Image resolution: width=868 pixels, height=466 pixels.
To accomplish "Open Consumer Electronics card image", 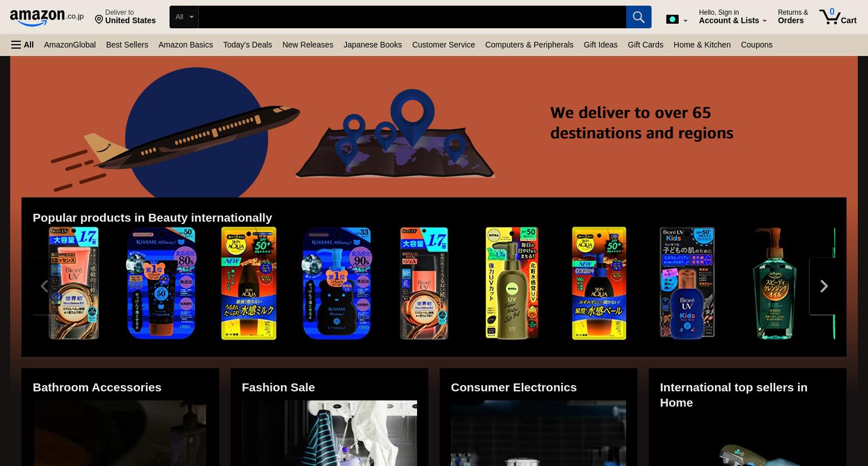I will [539, 434].
